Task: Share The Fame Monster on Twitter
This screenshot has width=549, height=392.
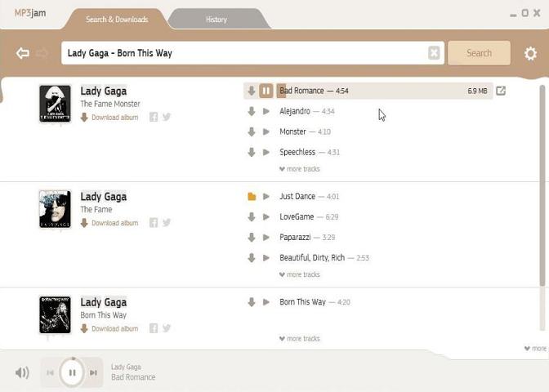Action: 167,117
